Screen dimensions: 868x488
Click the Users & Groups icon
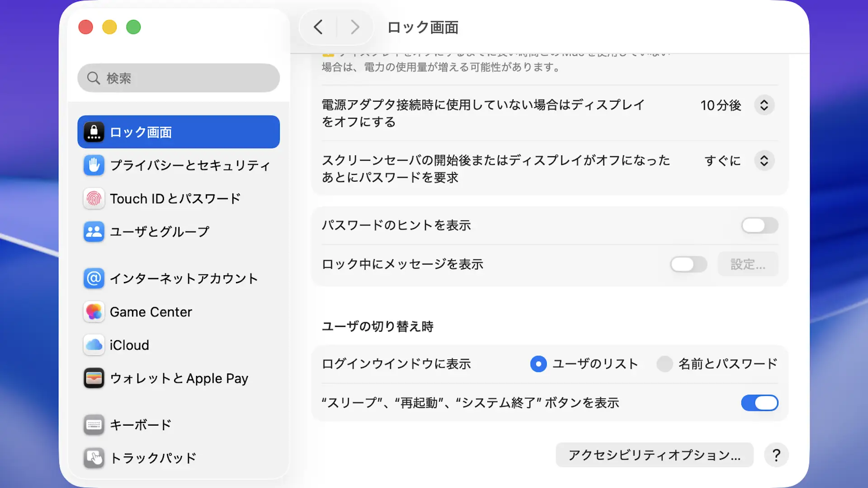[x=94, y=232]
